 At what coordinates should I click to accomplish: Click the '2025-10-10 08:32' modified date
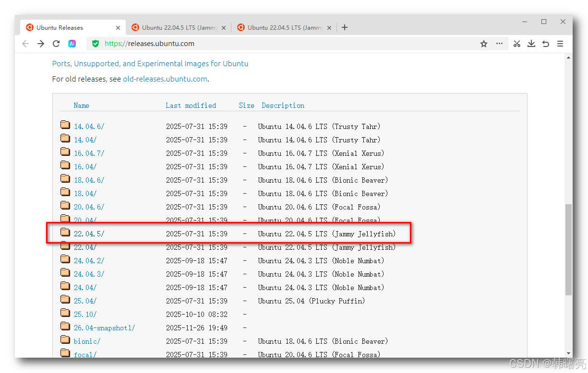point(197,315)
